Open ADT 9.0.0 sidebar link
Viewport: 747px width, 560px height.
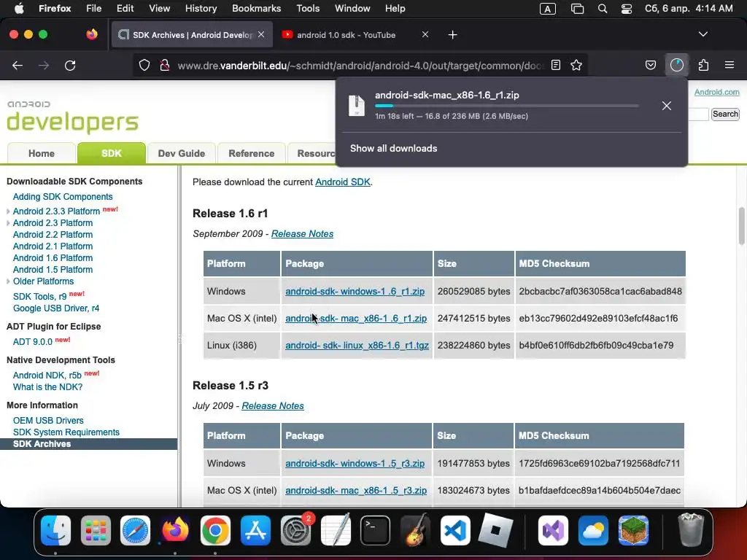pos(32,342)
